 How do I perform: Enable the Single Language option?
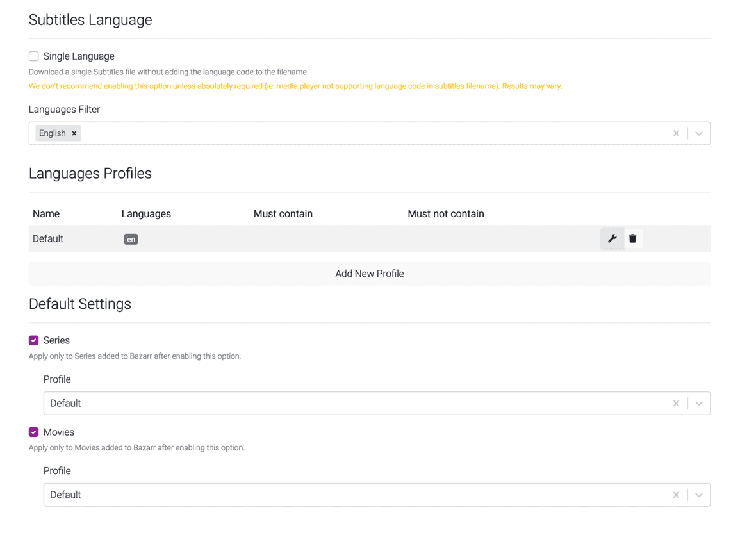(33, 56)
